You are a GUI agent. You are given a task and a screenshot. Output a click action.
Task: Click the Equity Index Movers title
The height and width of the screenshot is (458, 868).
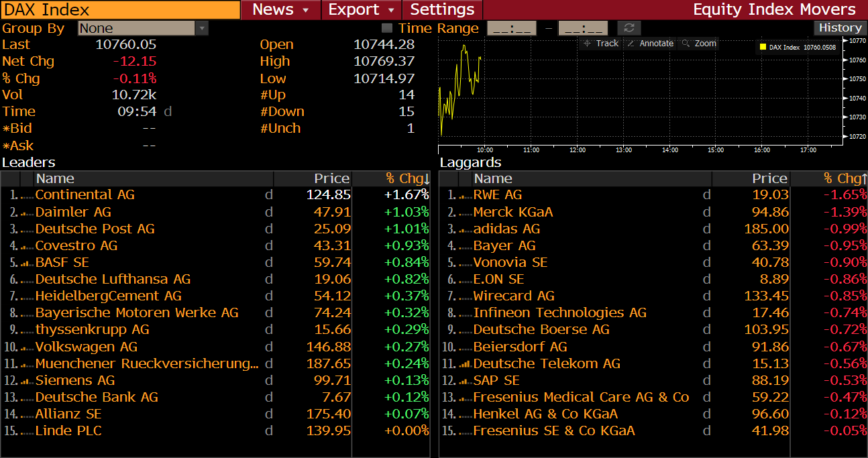(x=774, y=9)
